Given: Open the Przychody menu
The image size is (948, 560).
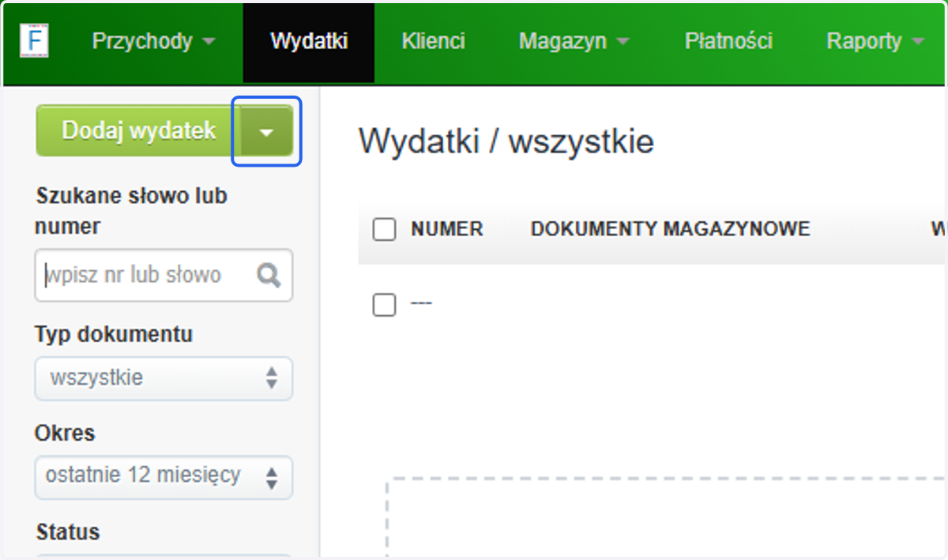Looking at the screenshot, I should pos(153,41).
